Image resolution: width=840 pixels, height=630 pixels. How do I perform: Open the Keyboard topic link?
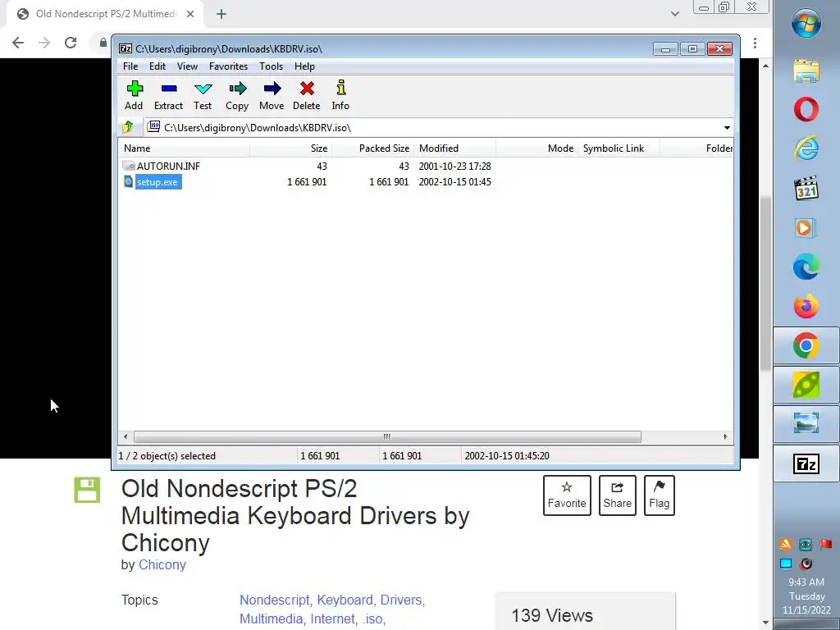coord(345,600)
